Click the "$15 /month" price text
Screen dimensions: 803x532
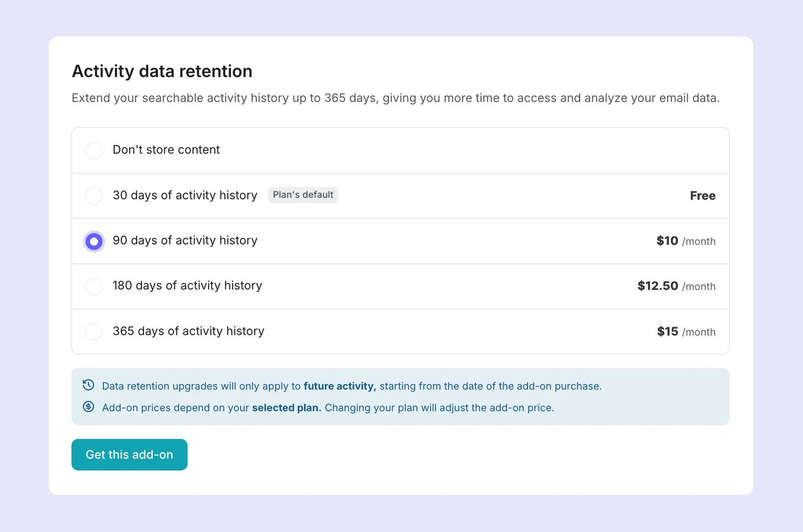point(685,331)
